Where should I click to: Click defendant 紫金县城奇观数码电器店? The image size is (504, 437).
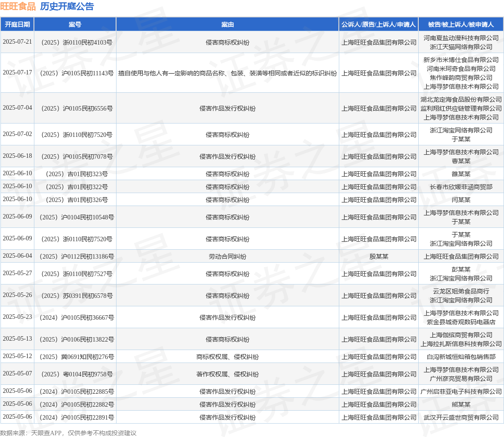tap(461, 322)
